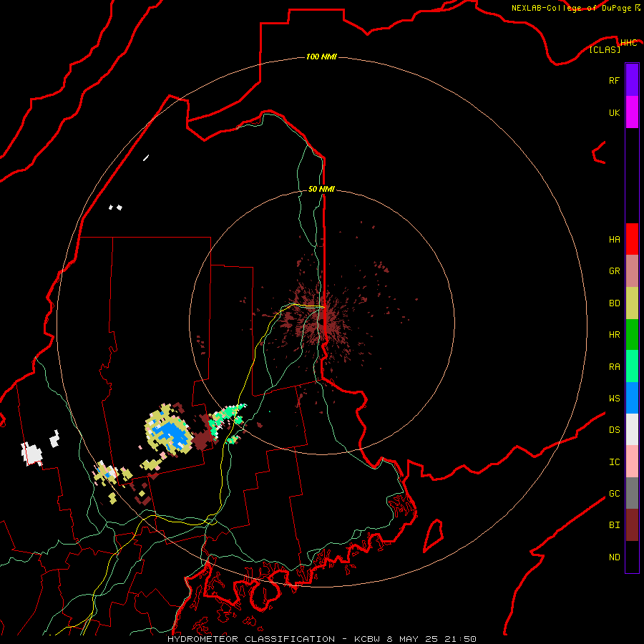This screenshot has height=644, width=644.
Task: Click the HYDROMETEOR CLASSIFICATION caption text
Action: click(x=251, y=639)
